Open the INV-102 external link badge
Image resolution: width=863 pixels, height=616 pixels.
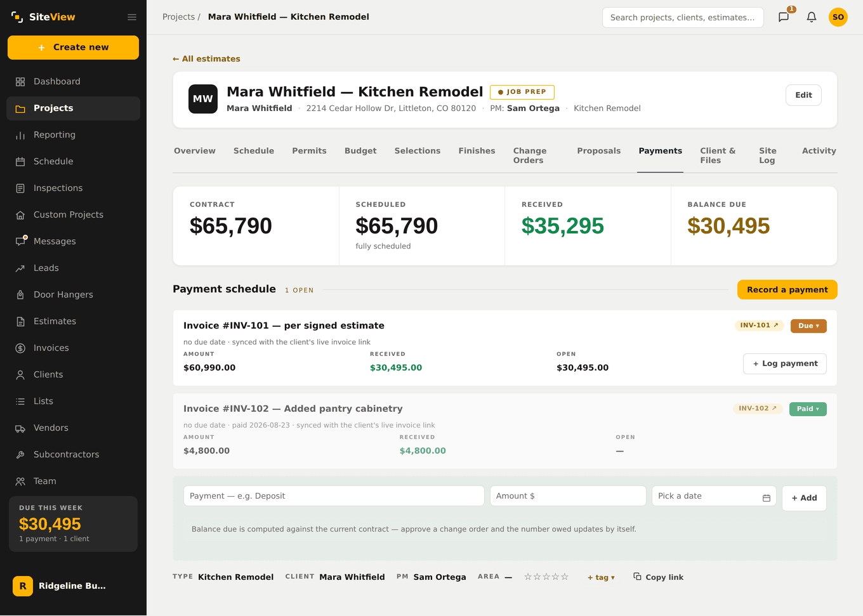pos(758,409)
